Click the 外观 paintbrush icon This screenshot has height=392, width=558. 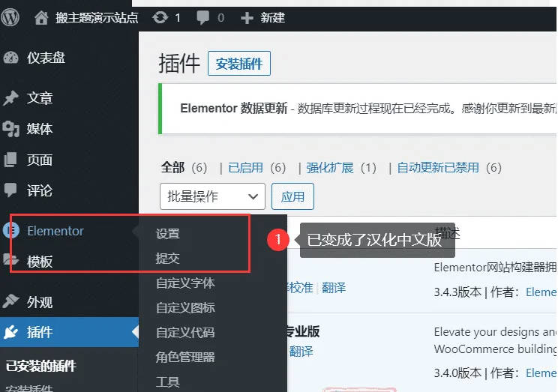[10, 301]
